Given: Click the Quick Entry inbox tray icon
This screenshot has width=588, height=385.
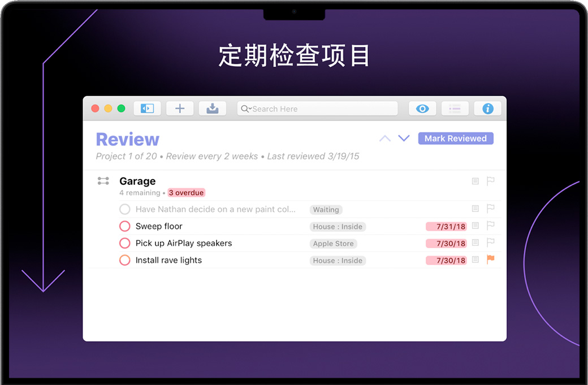Looking at the screenshot, I should coord(213,109).
